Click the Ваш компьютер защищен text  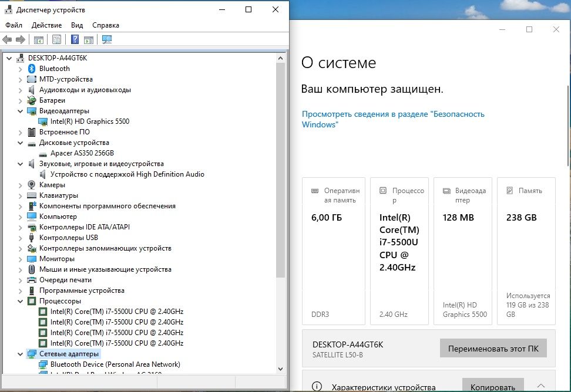[x=372, y=89]
